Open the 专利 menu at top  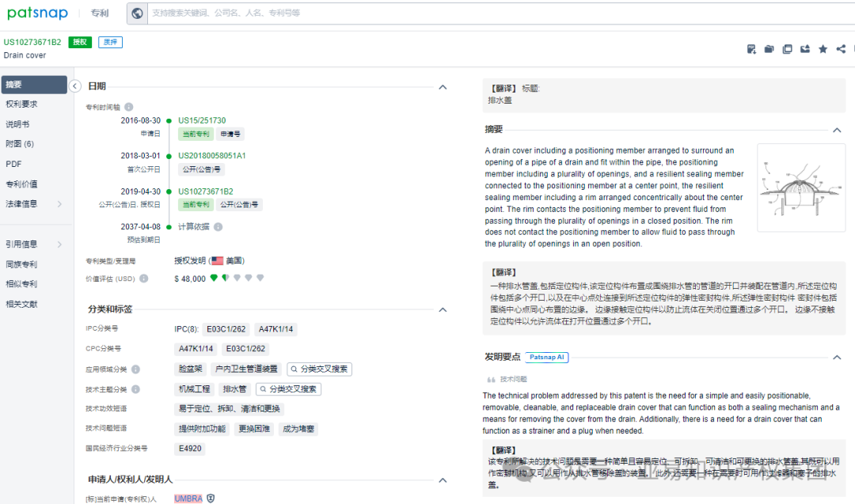click(98, 13)
